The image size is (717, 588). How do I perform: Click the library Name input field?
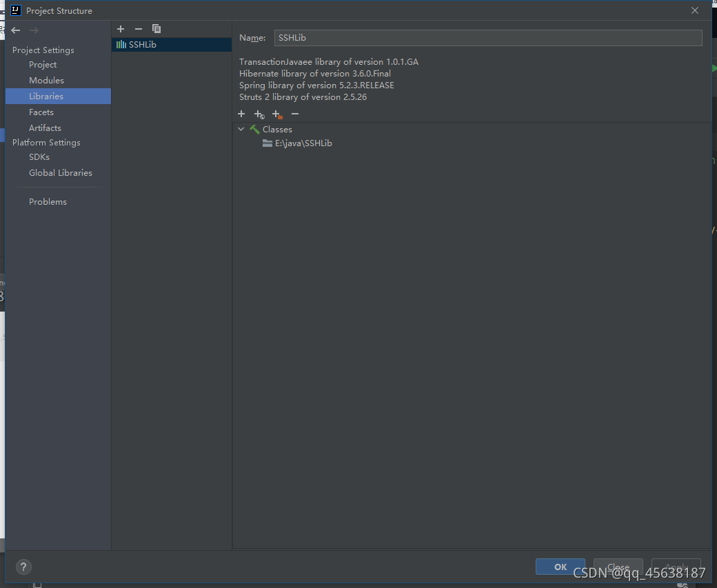[x=488, y=37]
